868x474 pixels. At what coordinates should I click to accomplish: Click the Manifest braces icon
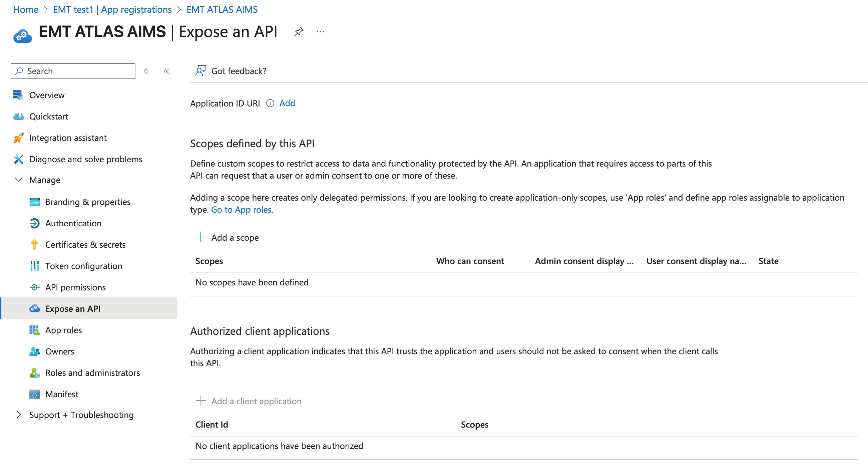click(34, 395)
